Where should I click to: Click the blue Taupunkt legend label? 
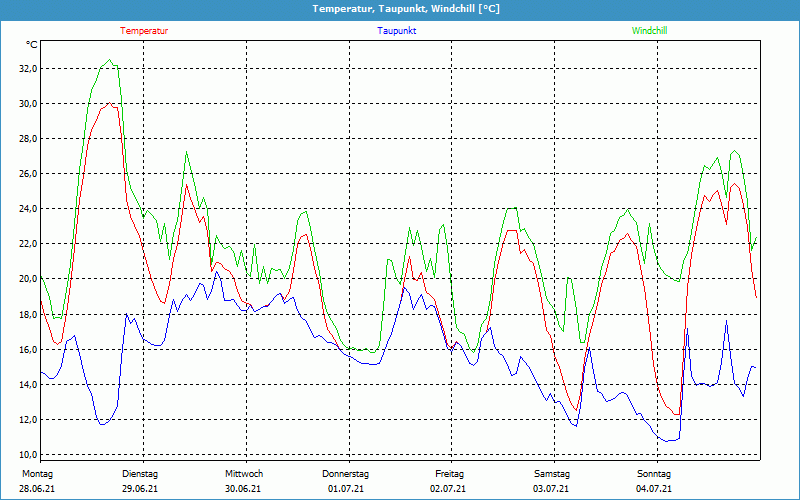[x=397, y=31]
